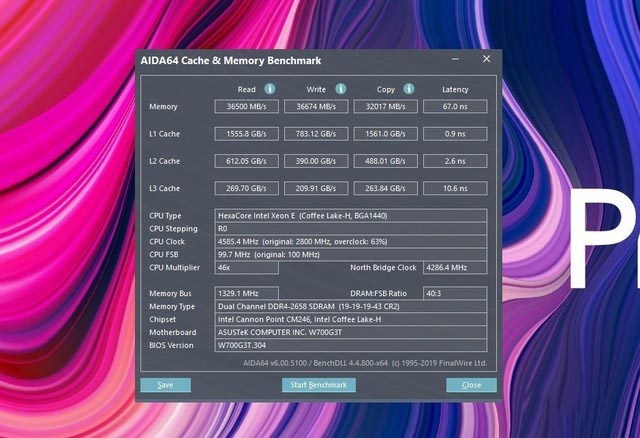Click the Memory row label
640x438 pixels.
coord(163,107)
